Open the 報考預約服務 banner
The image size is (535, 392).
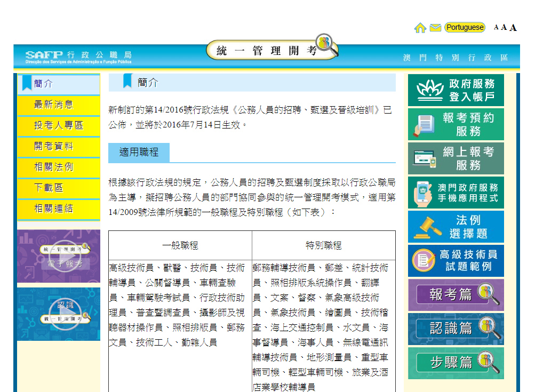click(x=456, y=124)
